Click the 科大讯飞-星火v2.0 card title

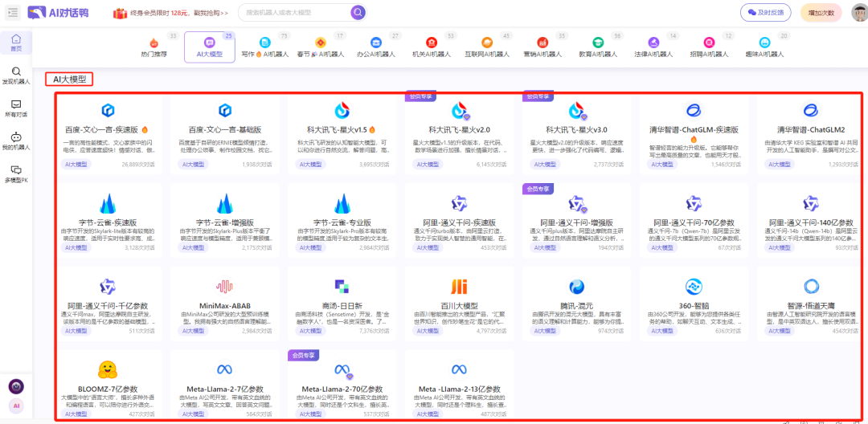pos(459,130)
